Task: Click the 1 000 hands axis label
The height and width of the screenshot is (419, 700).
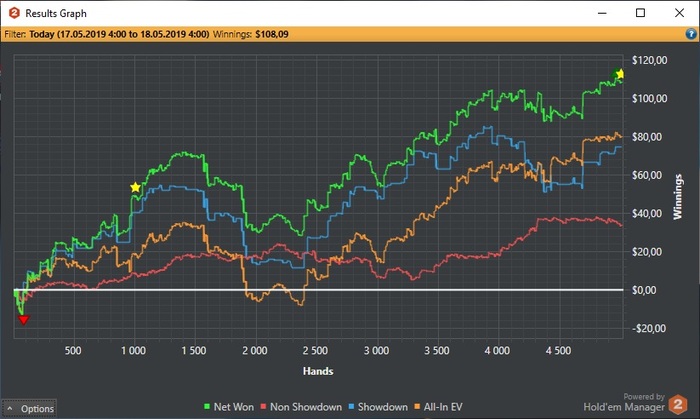Action: tap(133, 351)
